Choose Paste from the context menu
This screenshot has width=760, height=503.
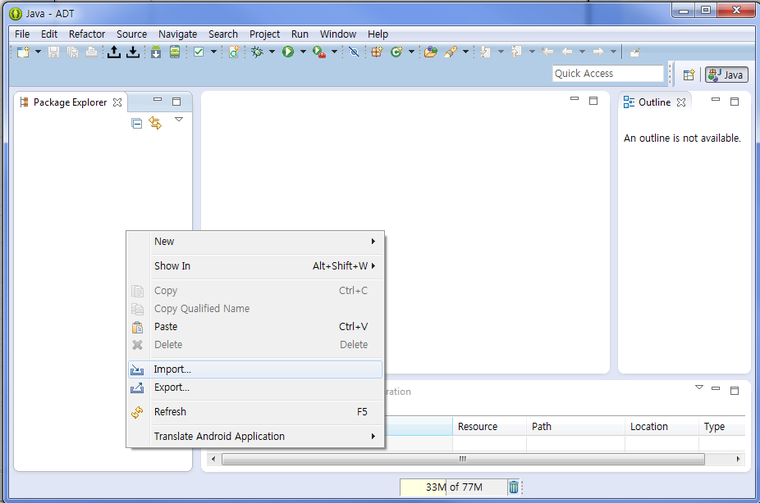[x=255, y=327]
